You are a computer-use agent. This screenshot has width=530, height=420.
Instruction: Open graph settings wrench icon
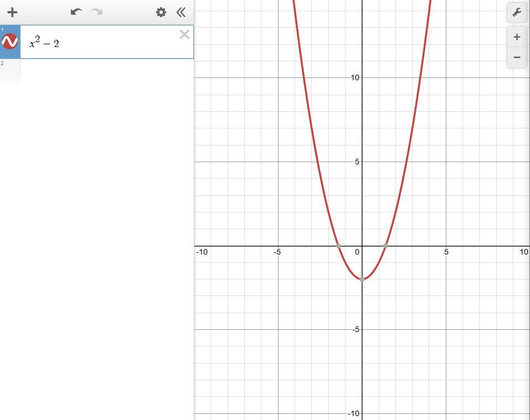517,13
